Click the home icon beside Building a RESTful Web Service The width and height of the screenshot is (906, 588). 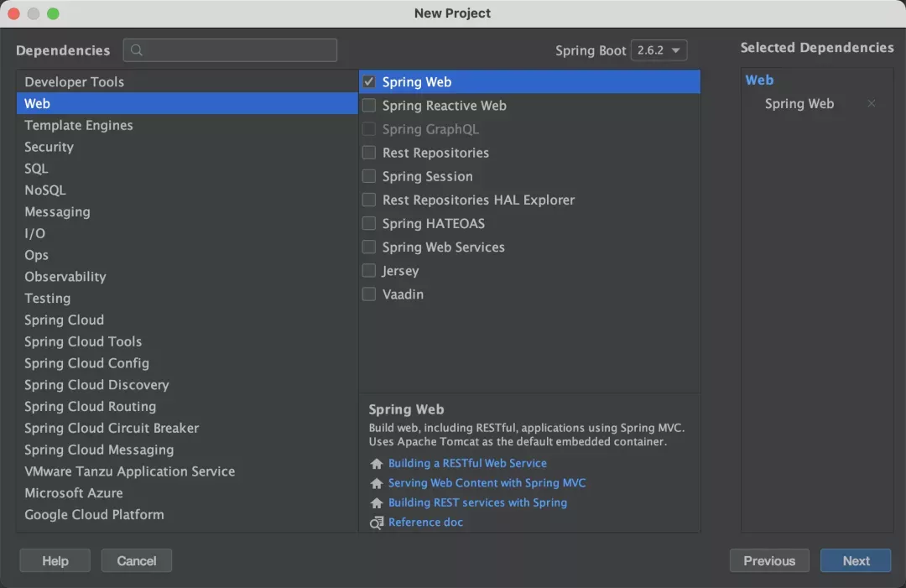coord(377,463)
